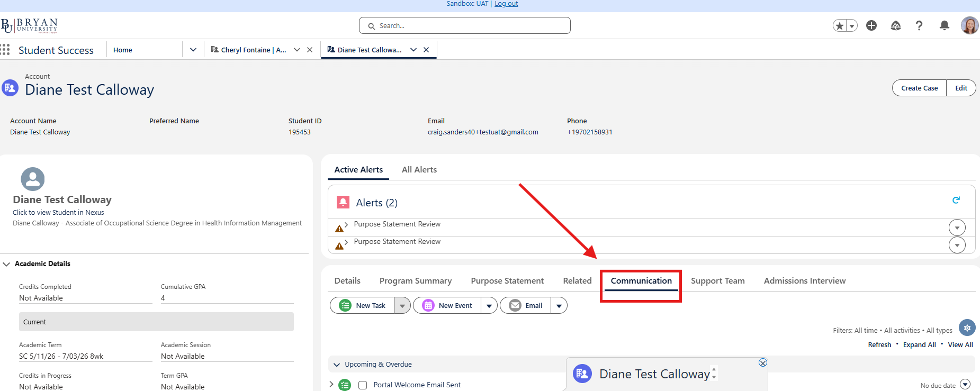Viewport: 980px width, 391px height.
Task: Open Email dropdown arrow
Action: point(559,305)
